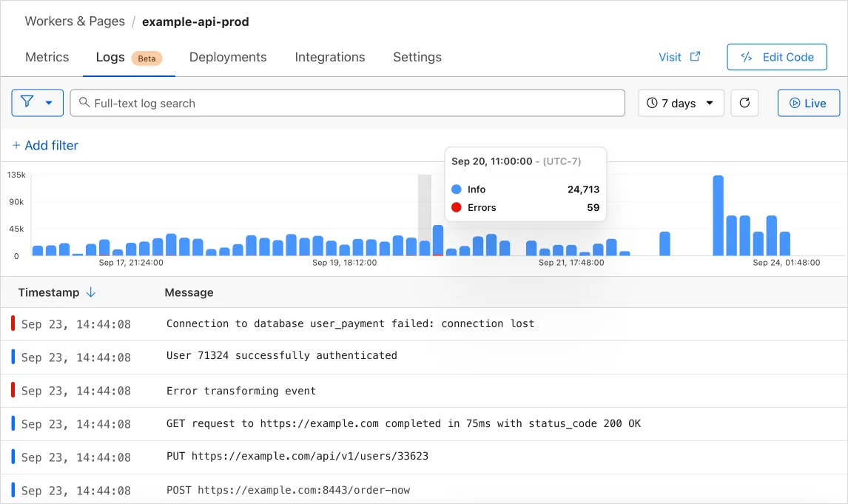
Task: Click the play icon on the Live button
Action: coord(798,103)
